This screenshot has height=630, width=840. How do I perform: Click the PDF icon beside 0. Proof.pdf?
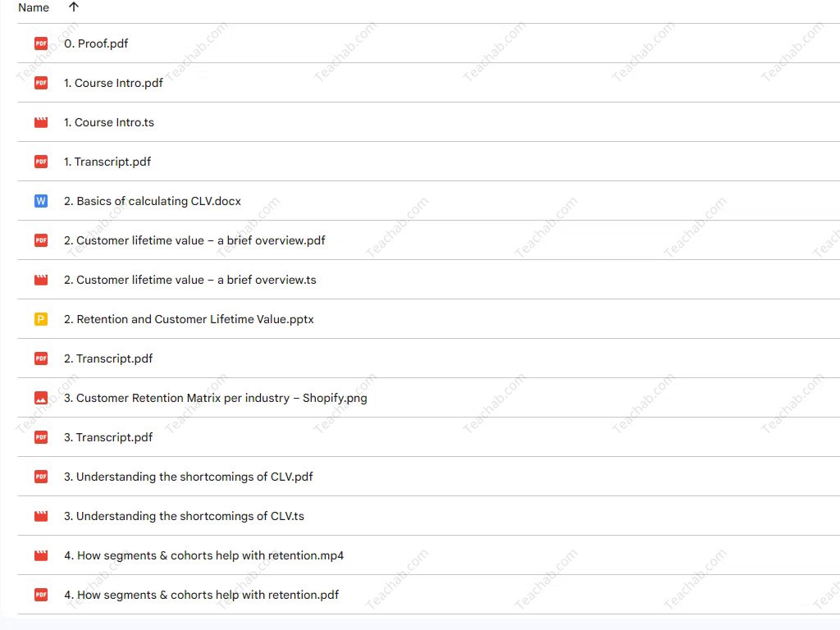[x=41, y=43]
